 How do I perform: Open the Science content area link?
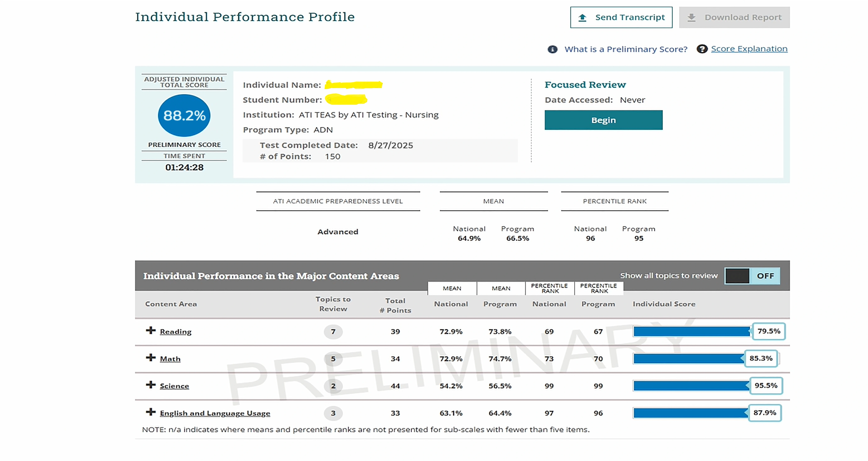point(174,386)
